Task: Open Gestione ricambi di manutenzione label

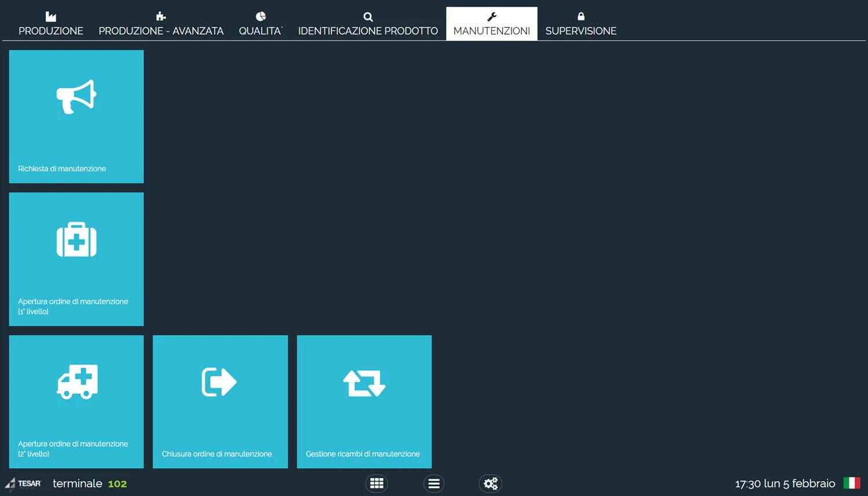Action: (x=363, y=454)
